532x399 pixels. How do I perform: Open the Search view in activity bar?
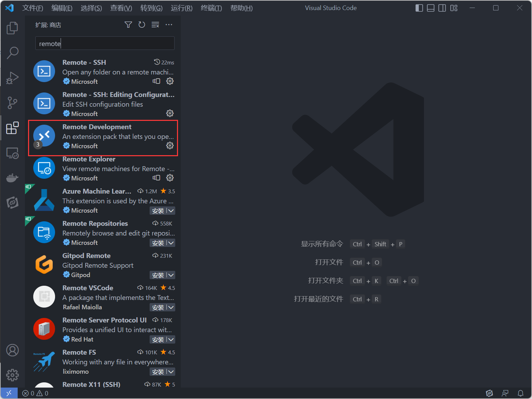pyautogui.click(x=12, y=53)
